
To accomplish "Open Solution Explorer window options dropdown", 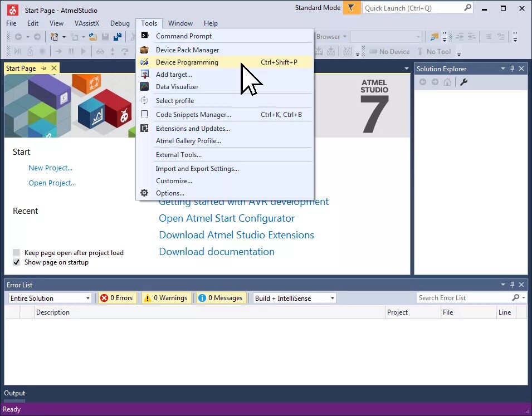I will click(503, 68).
